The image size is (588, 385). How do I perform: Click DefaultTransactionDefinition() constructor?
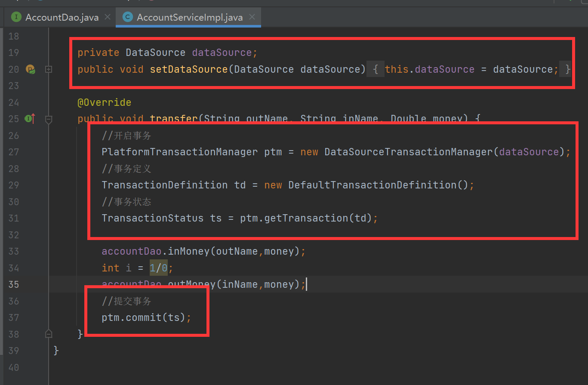pyautogui.click(x=378, y=185)
